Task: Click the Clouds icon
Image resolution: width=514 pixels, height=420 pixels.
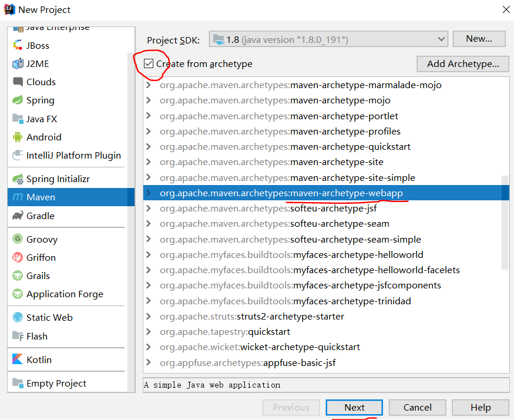Action: click(x=18, y=82)
